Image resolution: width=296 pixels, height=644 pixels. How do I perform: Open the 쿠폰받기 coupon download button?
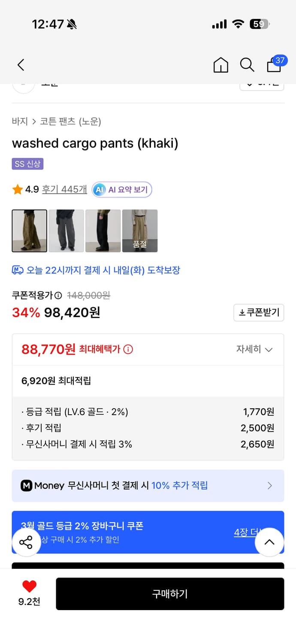259,313
